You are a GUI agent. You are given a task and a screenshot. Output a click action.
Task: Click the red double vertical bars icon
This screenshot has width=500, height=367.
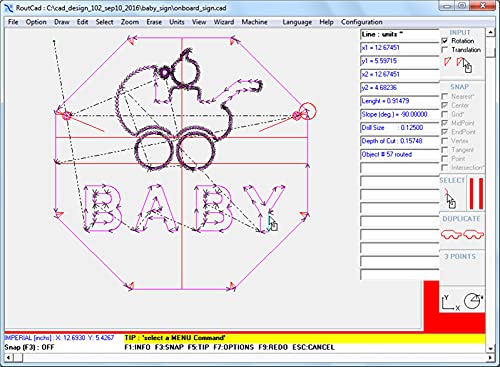(476, 194)
